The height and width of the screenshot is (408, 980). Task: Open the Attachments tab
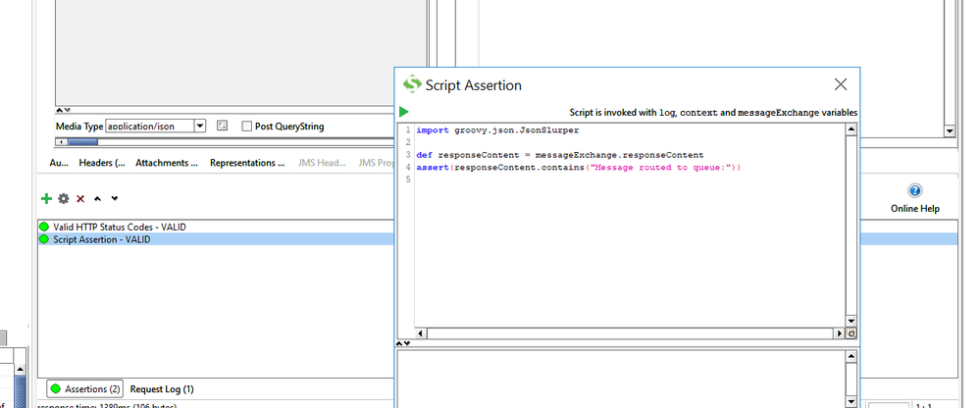coord(167,163)
